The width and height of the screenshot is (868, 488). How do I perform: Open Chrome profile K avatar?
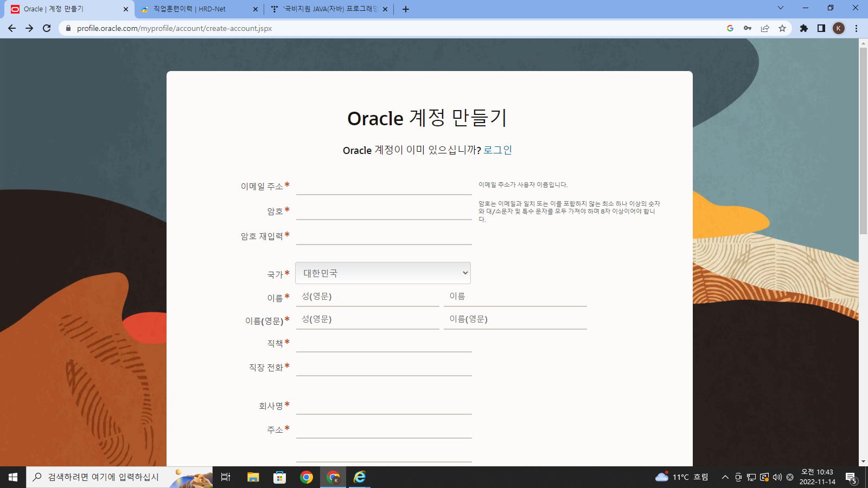(839, 28)
